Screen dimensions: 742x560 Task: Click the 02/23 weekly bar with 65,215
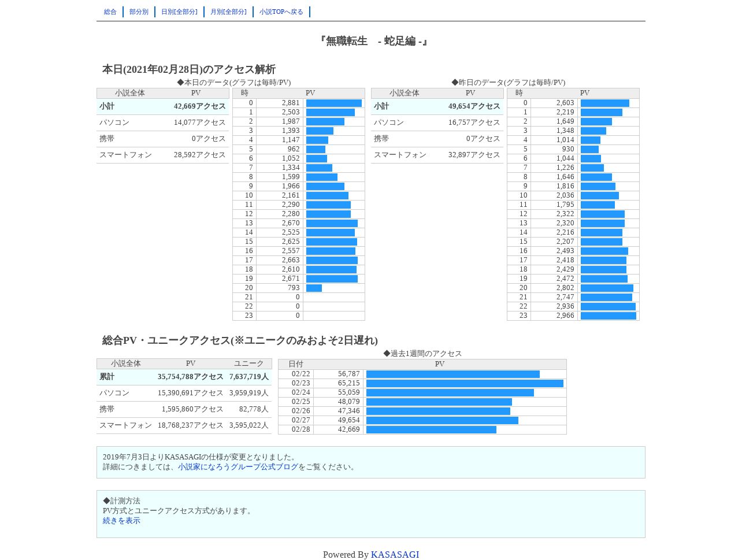[465, 383]
